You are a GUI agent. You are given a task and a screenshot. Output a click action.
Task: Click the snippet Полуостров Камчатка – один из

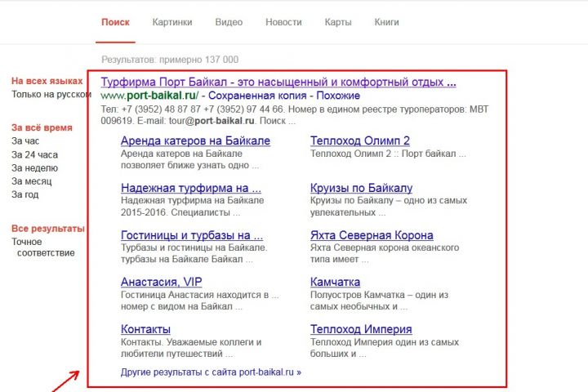[x=379, y=301]
